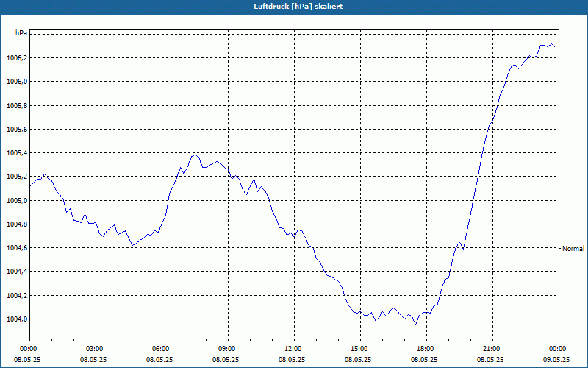Image resolution: width=588 pixels, height=368 pixels.
Task: Click the 15:00 time label
Action: pos(360,348)
